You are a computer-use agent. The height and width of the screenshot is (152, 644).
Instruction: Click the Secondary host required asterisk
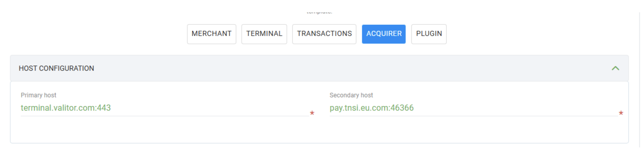click(621, 113)
